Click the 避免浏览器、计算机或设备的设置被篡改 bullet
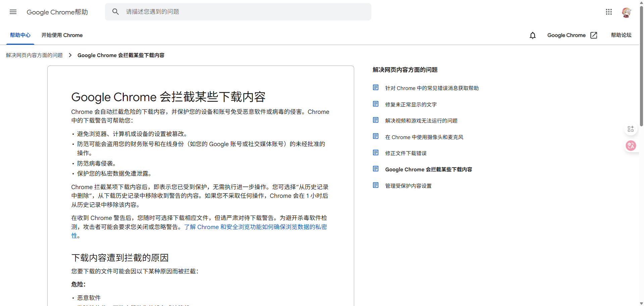This screenshot has height=306, width=644. [x=132, y=134]
